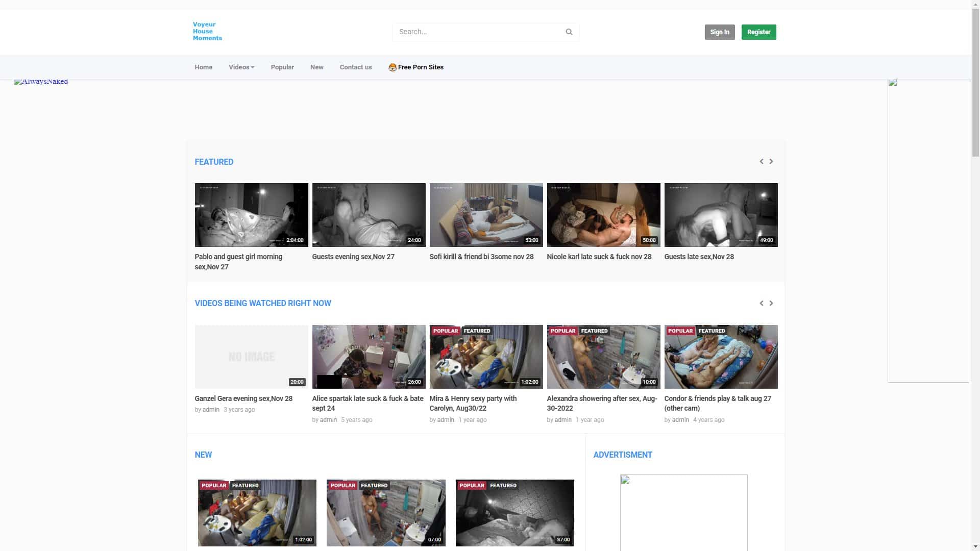Click the right arrow beside the FEATURED heading
980x551 pixels.
[771, 161]
